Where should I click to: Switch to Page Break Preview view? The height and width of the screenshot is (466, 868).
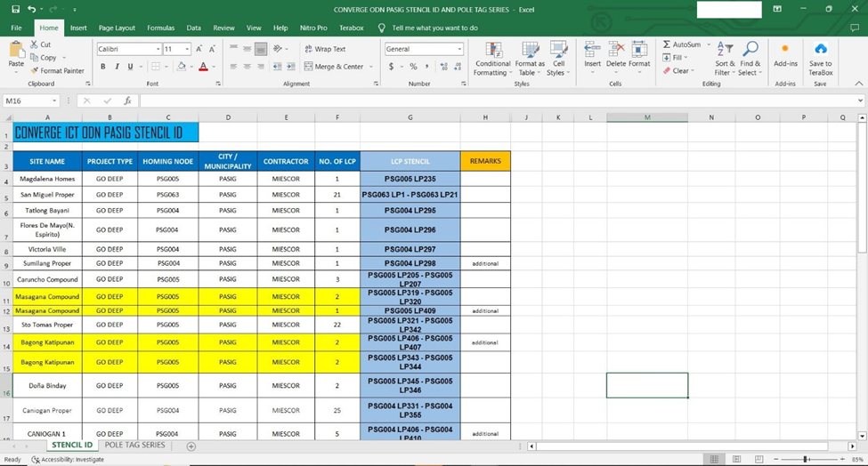tap(759, 460)
